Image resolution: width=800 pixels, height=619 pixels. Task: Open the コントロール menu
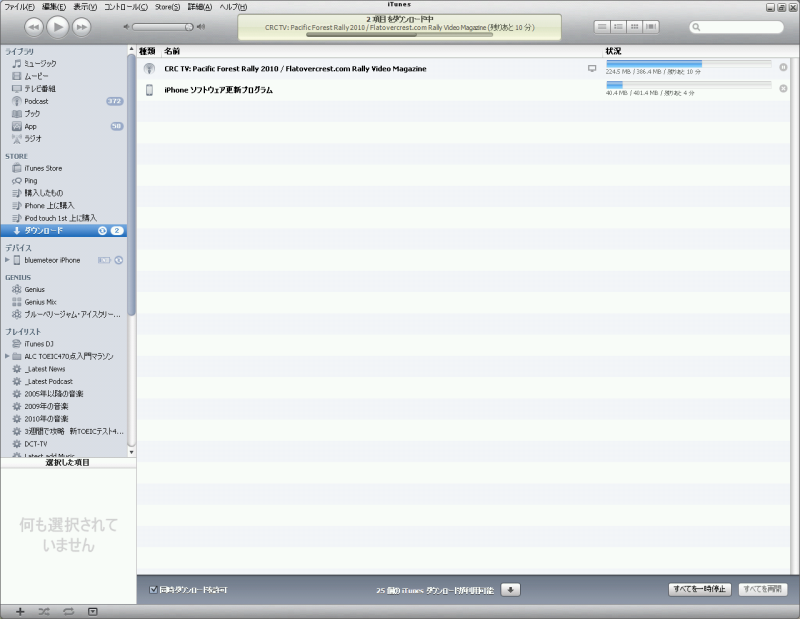pos(126,7)
